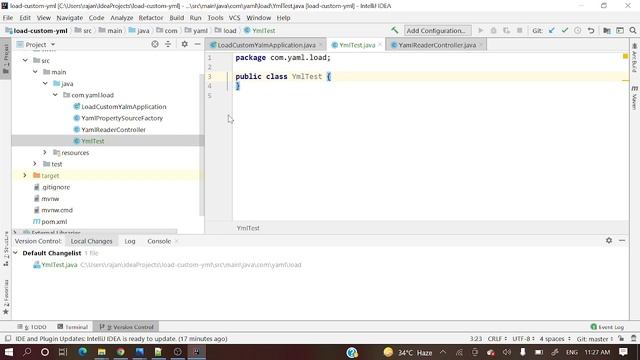Click the Build Project hammer icon

(394, 30)
